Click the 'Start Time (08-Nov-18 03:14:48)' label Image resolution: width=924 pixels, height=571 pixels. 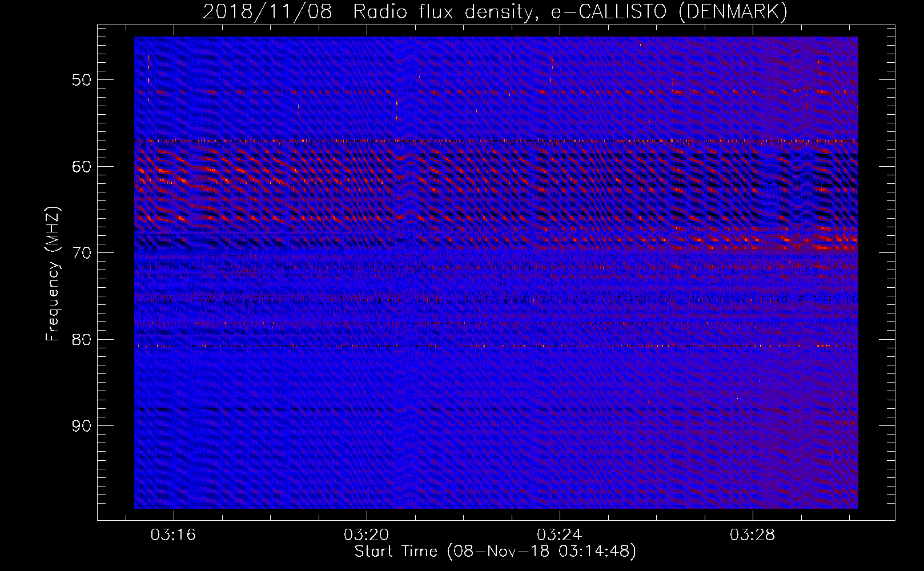click(x=495, y=552)
